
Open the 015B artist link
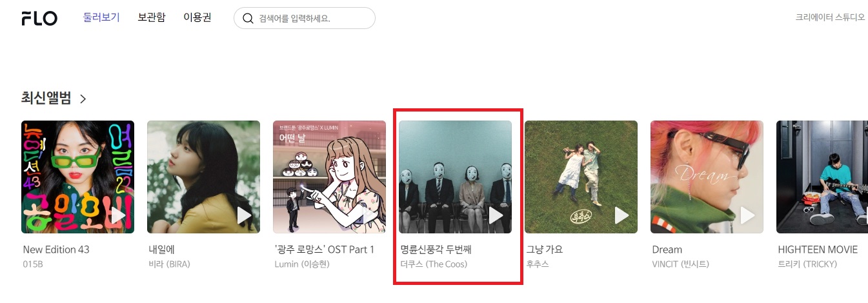pos(32,264)
